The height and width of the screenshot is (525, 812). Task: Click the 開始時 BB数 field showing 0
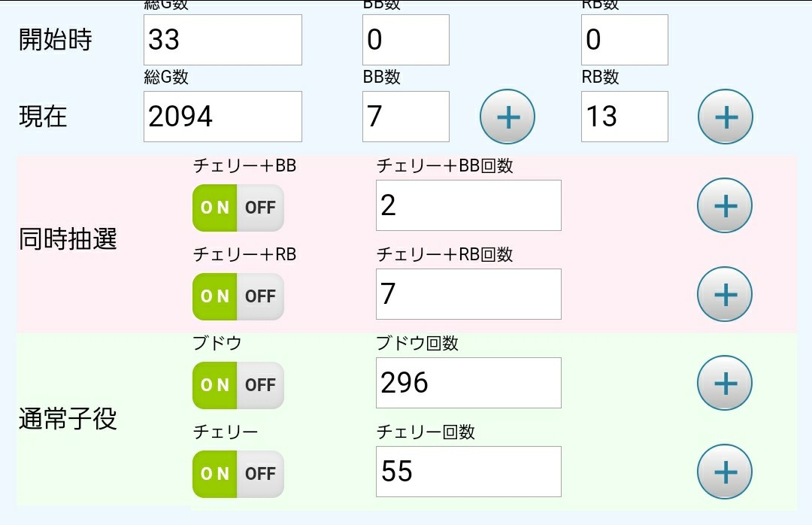coord(405,39)
